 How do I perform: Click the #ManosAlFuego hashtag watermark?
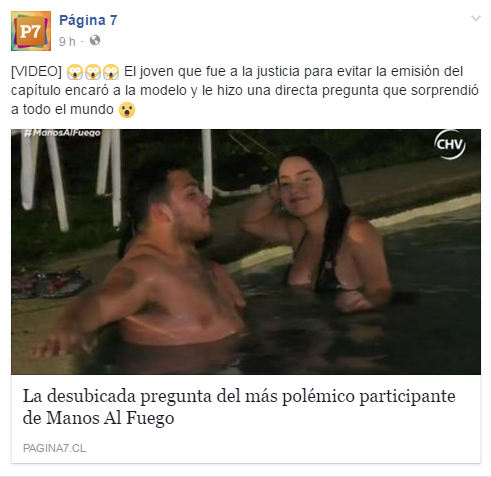pos(62,133)
